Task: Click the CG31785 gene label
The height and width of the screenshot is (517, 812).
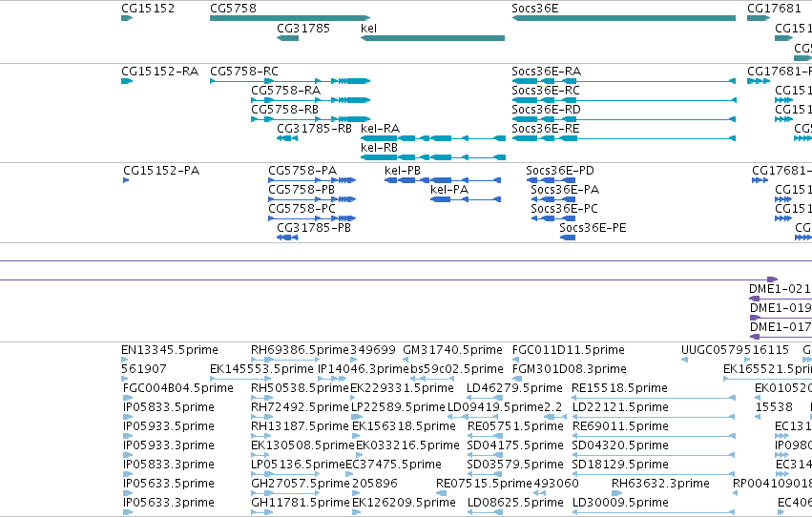Action: [x=302, y=29]
